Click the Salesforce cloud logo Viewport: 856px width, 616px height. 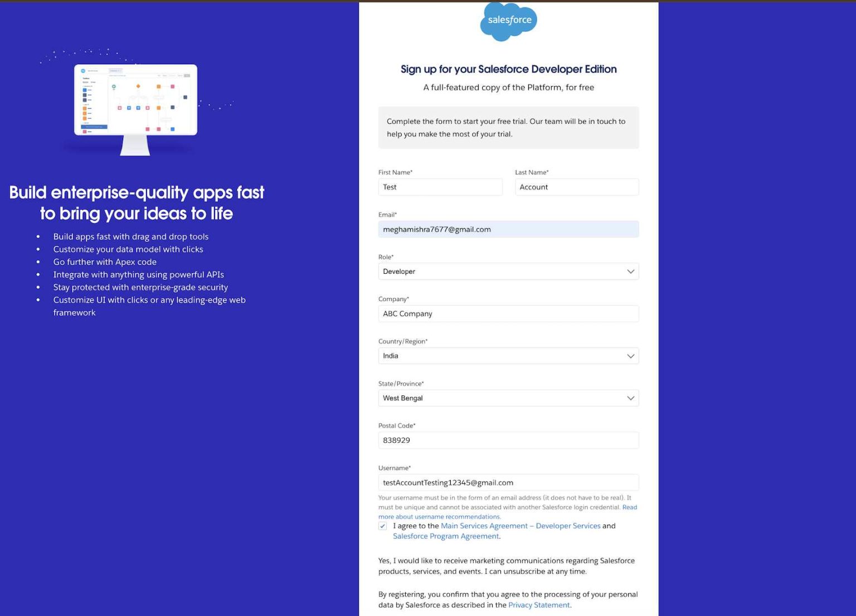click(x=508, y=21)
